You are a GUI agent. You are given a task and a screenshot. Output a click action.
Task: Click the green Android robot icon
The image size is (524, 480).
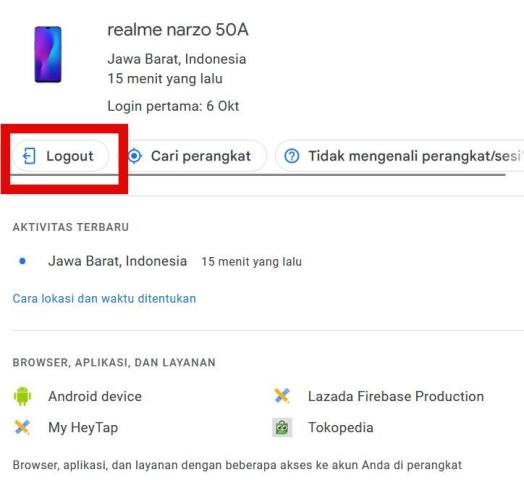tap(22, 396)
